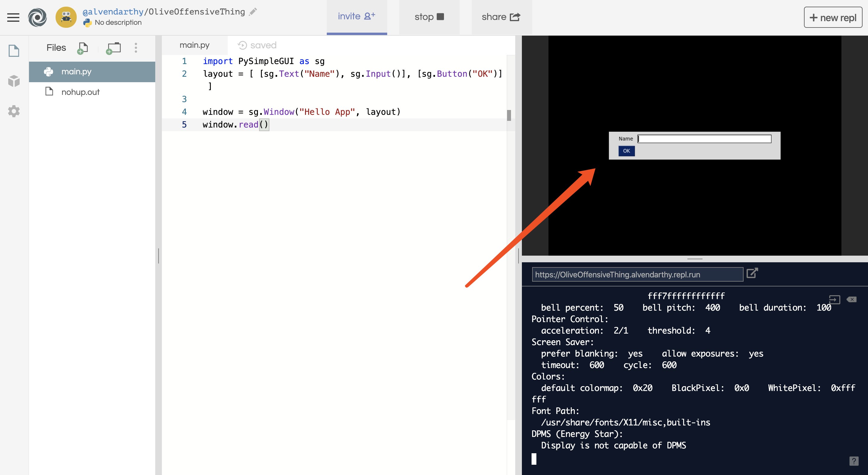This screenshot has width=868, height=475.
Task: Click the Replit home/logo icon
Action: (x=37, y=16)
